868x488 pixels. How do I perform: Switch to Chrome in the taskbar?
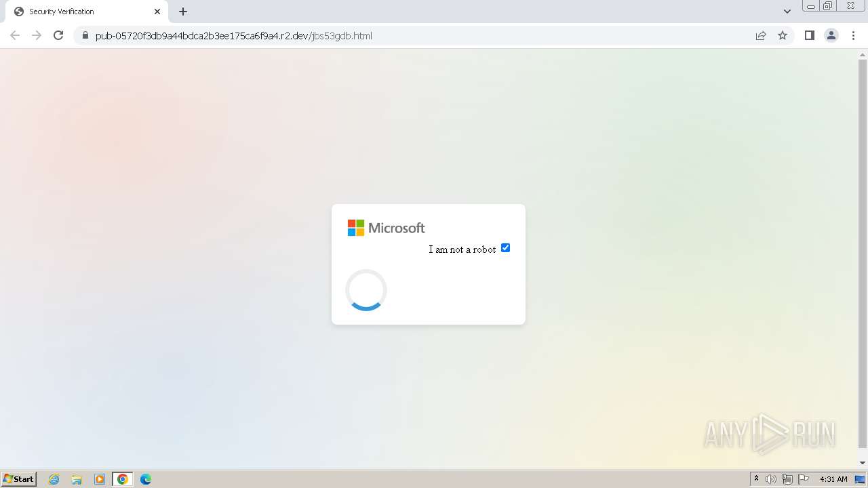tap(123, 479)
